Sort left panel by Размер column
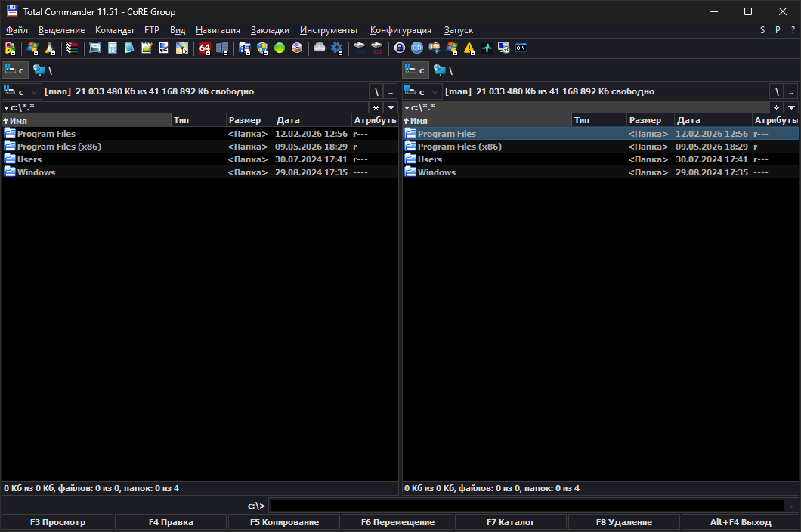 coord(249,120)
